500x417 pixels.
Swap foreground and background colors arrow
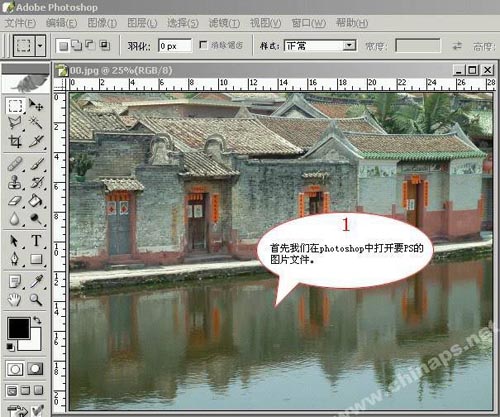tap(37, 320)
